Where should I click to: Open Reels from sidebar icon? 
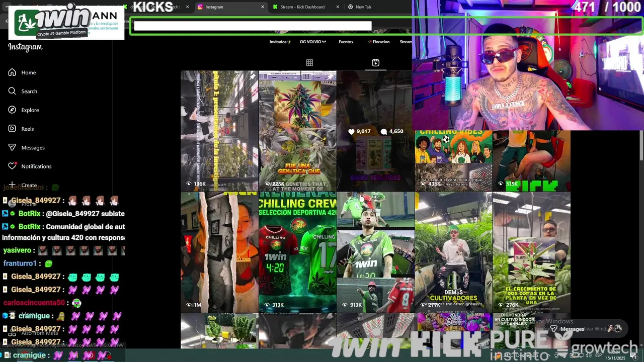pyautogui.click(x=12, y=128)
